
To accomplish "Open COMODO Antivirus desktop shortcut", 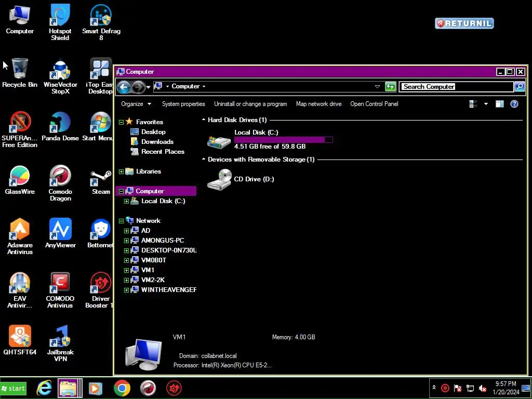I will (x=60, y=290).
